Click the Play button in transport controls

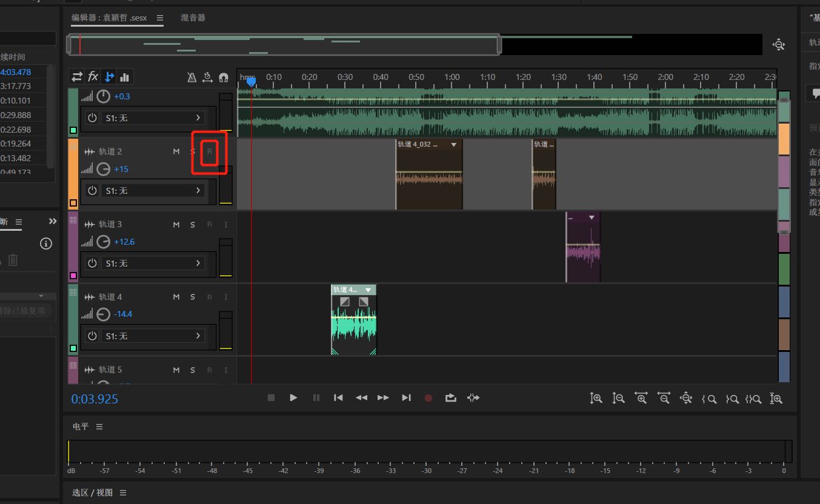pyautogui.click(x=293, y=398)
